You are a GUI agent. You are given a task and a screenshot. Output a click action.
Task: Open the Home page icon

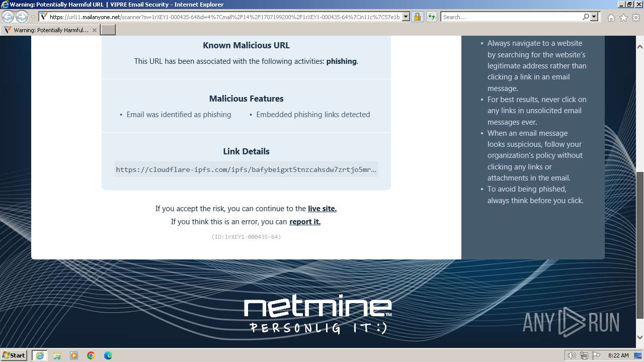(x=611, y=17)
